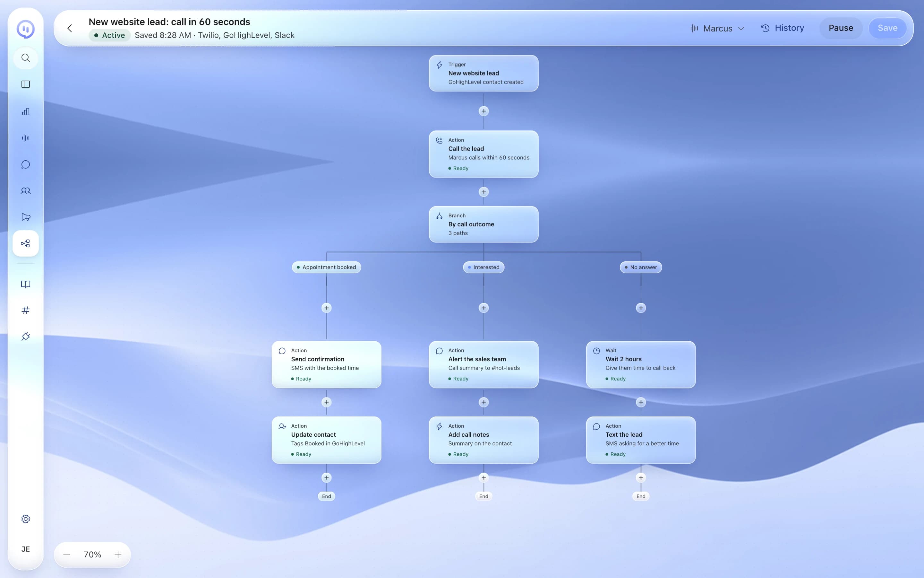This screenshot has height=578, width=924.
Task: Add step after the trigger node
Action: point(483,111)
